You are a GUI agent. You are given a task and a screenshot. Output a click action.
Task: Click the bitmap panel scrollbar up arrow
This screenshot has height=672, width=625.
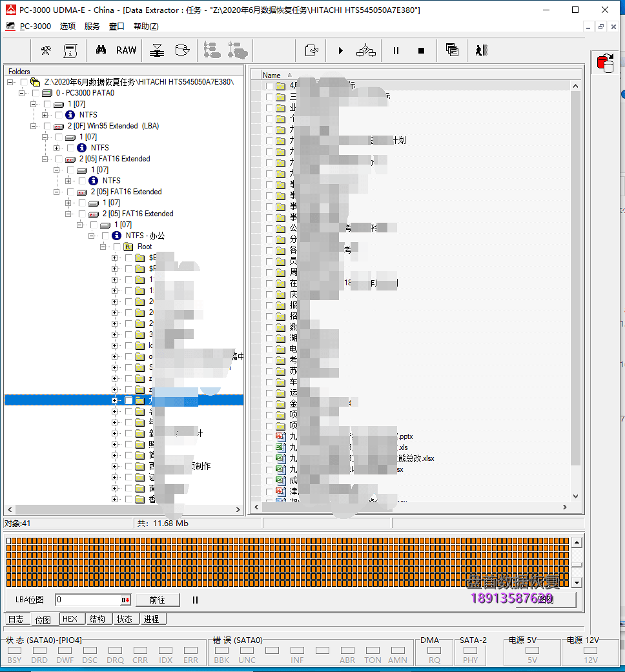(x=577, y=543)
